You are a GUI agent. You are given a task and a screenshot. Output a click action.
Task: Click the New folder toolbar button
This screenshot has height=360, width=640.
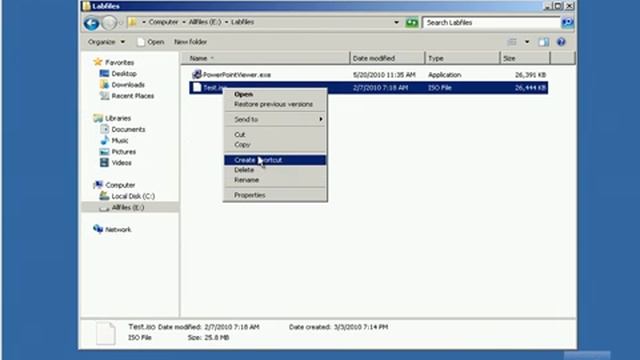point(190,42)
